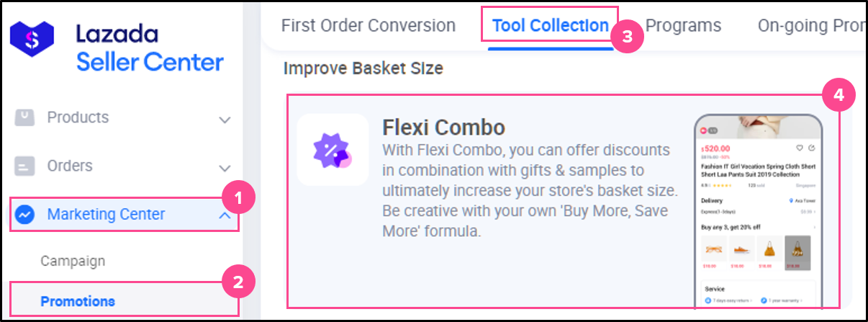This screenshot has width=868, height=322.
Task: Click the location pin icon beside Axa Tower
Action: tap(790, 201)
